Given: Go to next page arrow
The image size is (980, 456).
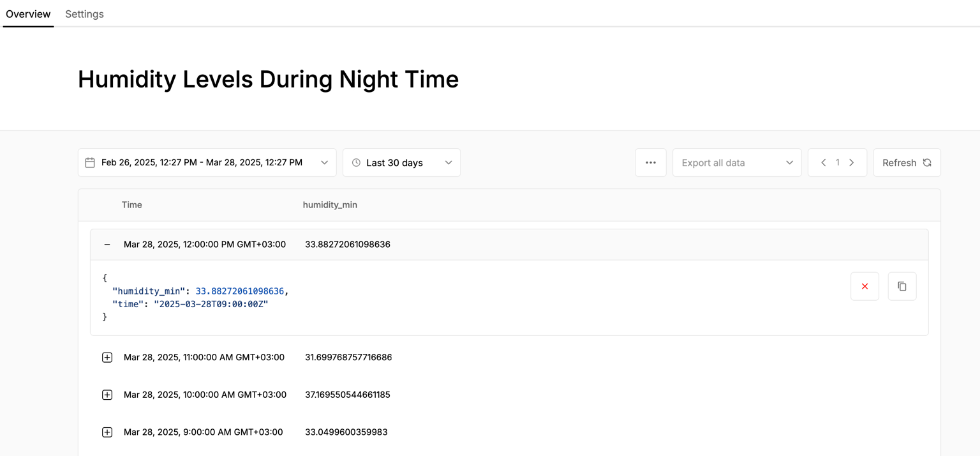Looking at the screenshot, I should click(851, 163).
